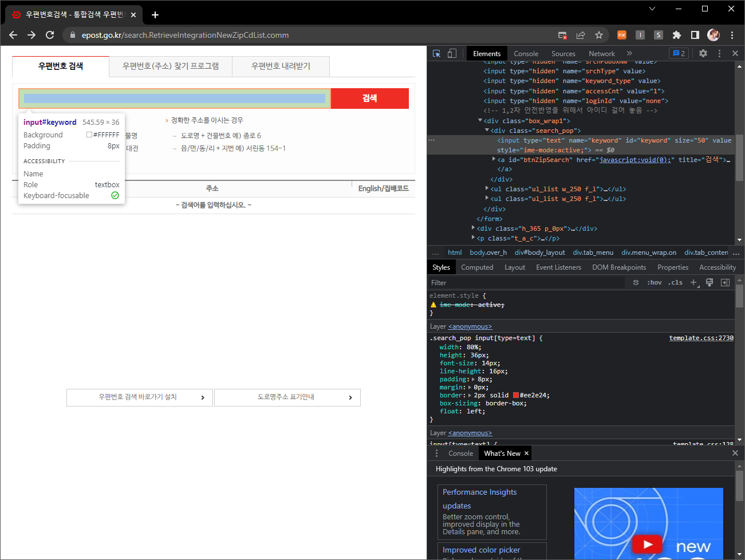Open the Extensions puzzle menu
This screenshot has height=560, width=745.
pos(677,35)
